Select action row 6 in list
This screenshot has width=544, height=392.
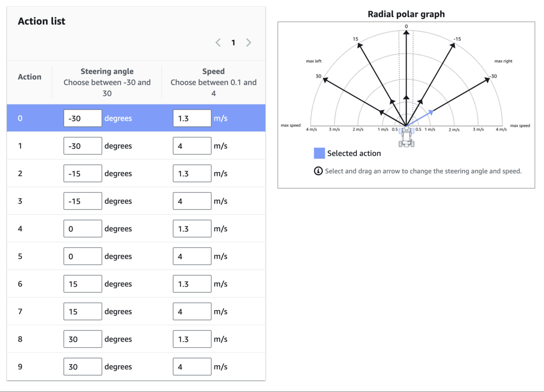20,284
